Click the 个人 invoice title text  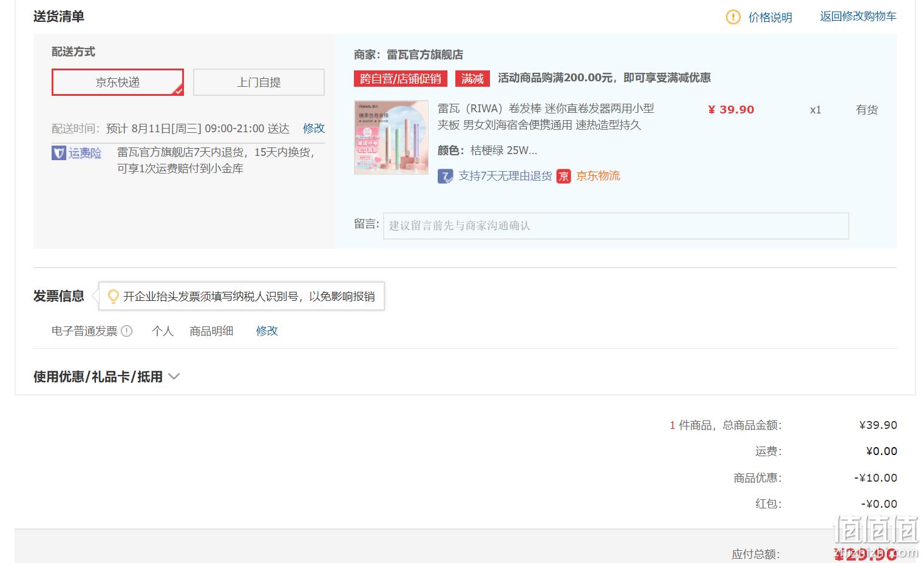tap(163, 331)
